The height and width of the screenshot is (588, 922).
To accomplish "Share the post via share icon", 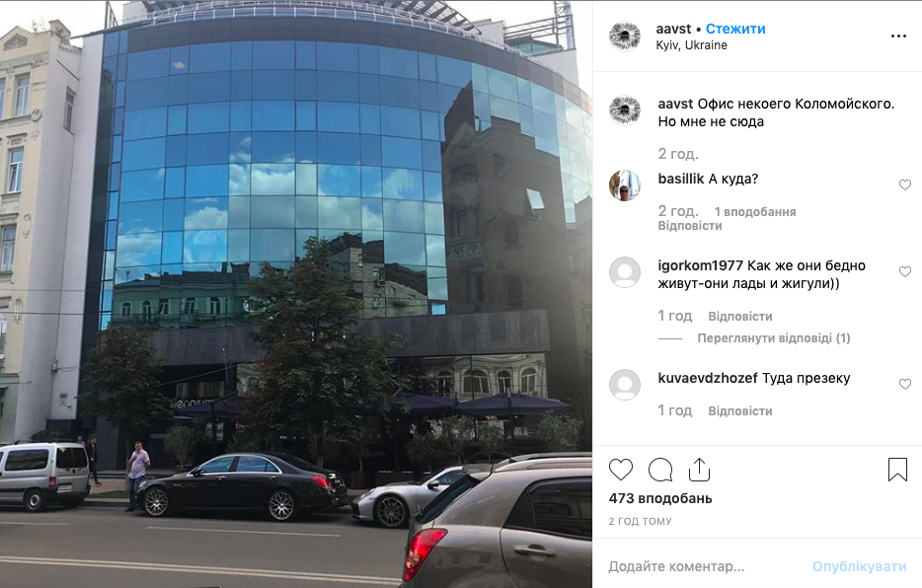I will point(699,470).
